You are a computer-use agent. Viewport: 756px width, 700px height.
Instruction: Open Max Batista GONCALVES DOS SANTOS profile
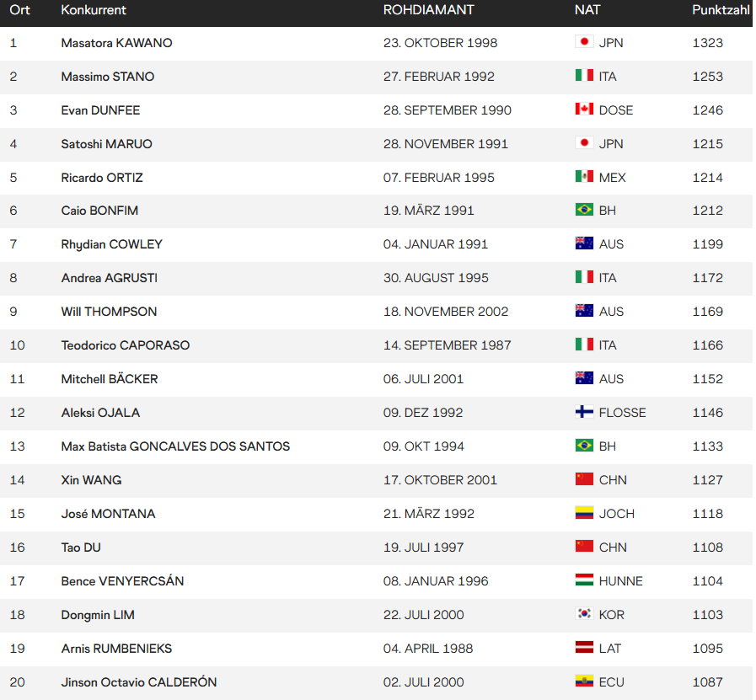(x=175, y=446)
